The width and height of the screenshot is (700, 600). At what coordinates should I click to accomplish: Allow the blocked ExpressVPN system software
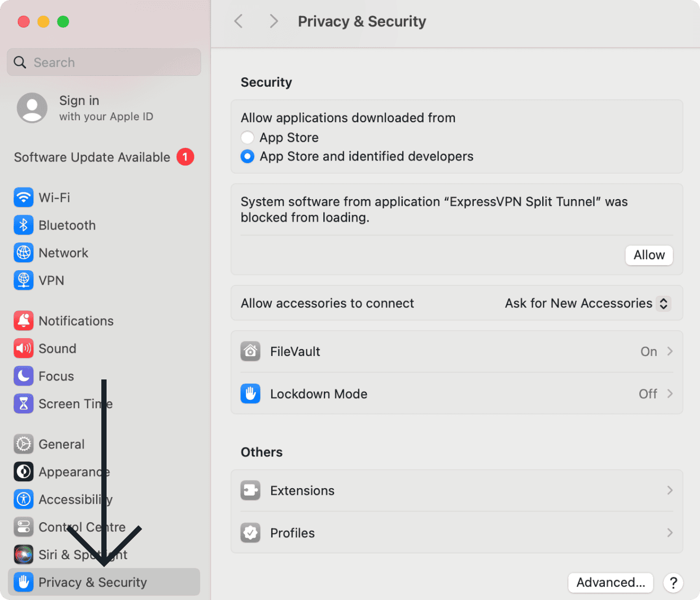(x=649, y=255)
